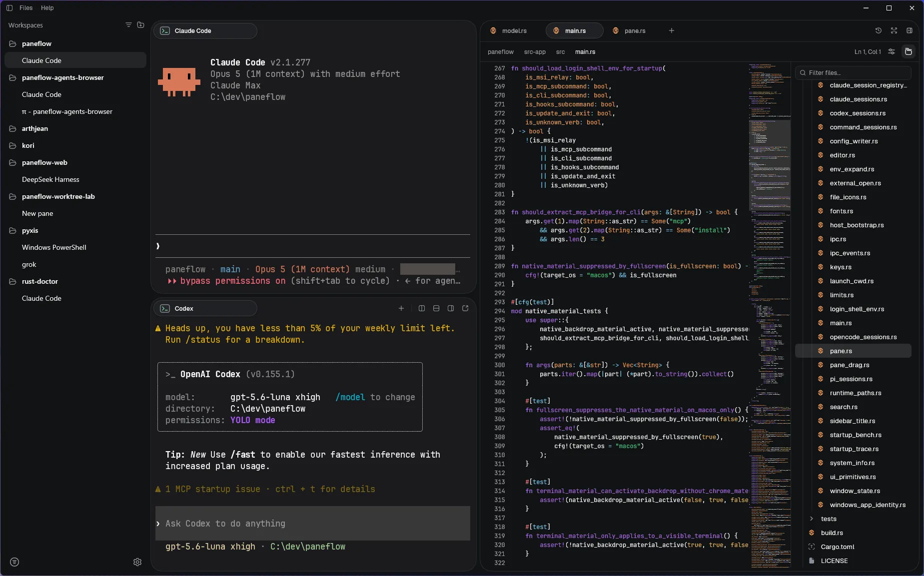This screenshot has width=924, height=576.
Task: Open the bottom-left list menu icon
Action: pos(14,562)
